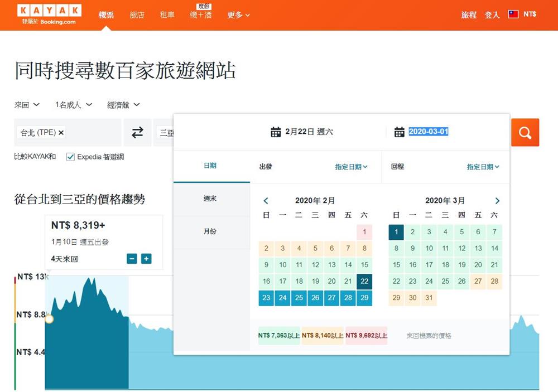Click return date field 2020-03-01

tap(428, 132)
